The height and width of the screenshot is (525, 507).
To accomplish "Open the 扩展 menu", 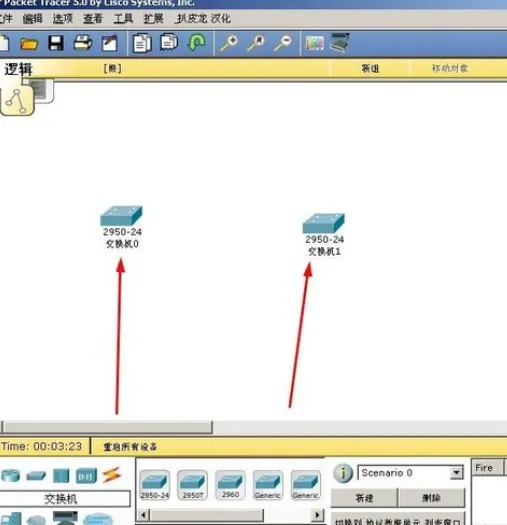I will [x=153, y=19].
